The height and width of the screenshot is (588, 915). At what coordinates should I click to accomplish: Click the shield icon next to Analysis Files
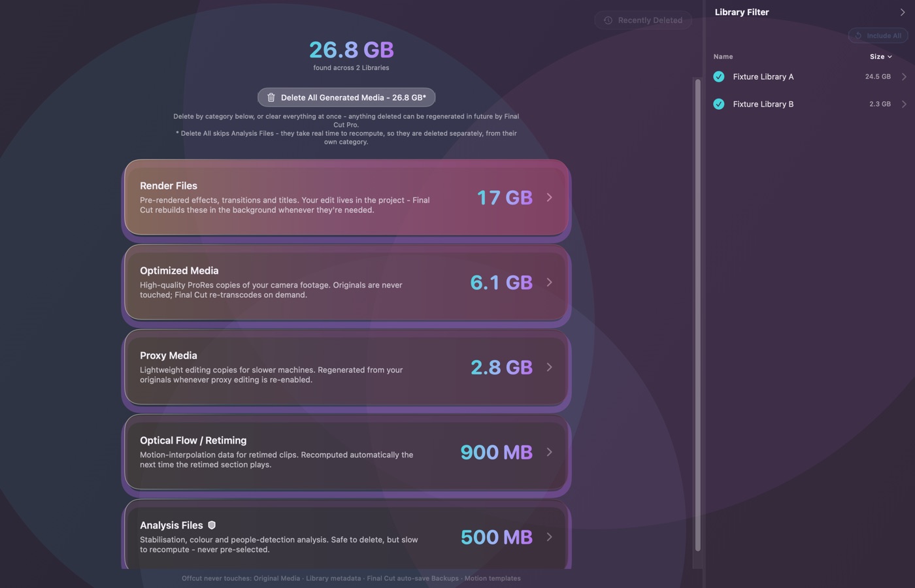pyautogui.click(x=212, y=525)
